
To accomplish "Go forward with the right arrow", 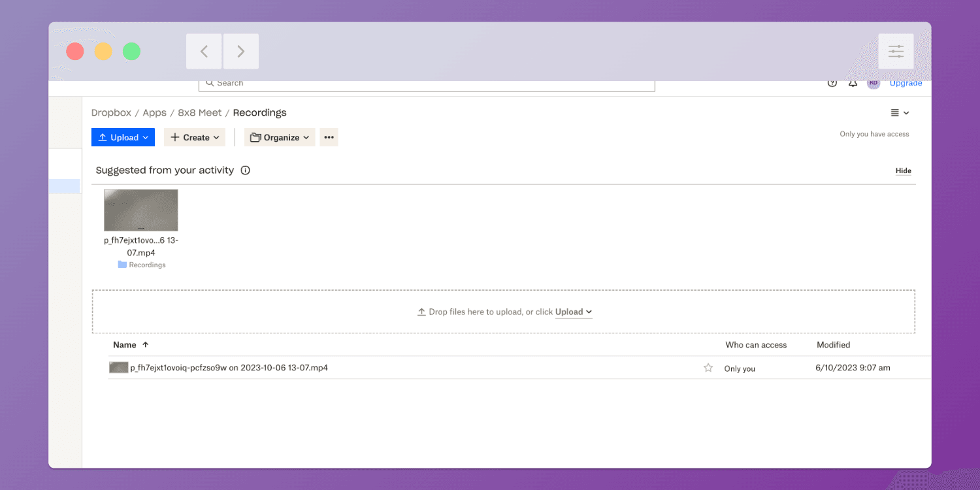I will 240,52.
